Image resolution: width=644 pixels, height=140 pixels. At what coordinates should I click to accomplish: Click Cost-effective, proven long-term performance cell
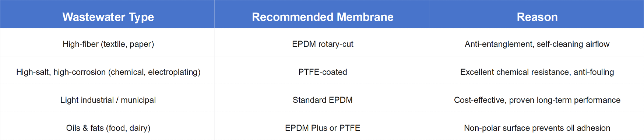[x=536, y=98]
